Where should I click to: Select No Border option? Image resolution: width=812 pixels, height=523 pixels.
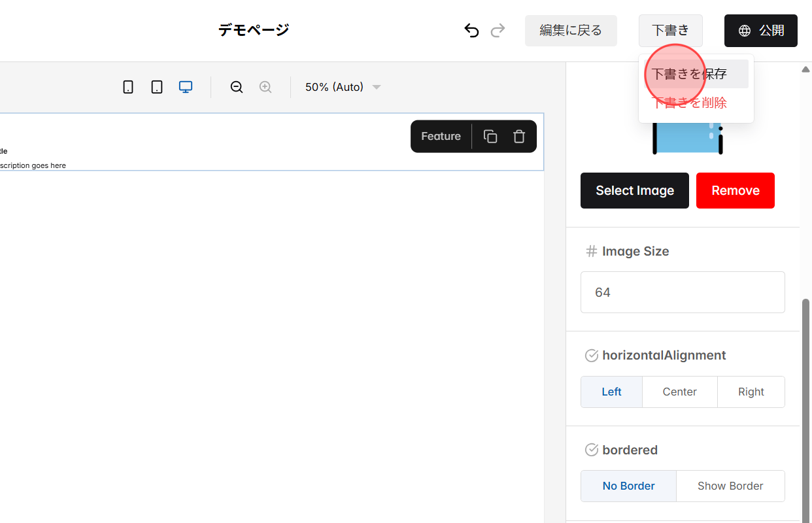click(x=628, y=486)
